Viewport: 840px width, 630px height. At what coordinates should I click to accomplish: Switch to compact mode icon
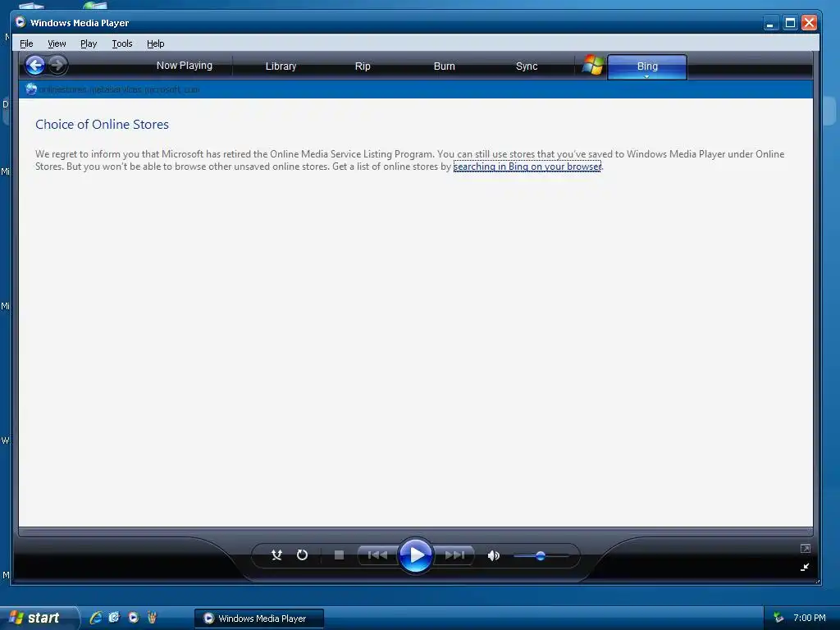point(805,567)
